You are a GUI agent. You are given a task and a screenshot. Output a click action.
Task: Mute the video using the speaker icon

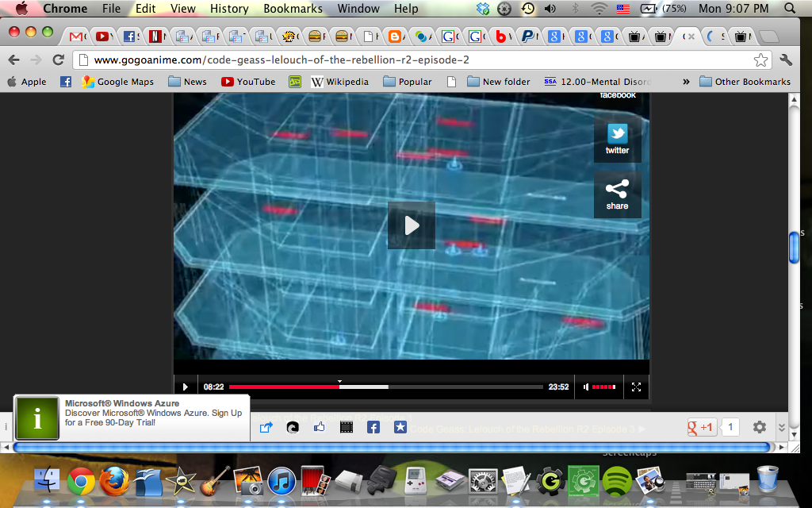pos(586,387)
